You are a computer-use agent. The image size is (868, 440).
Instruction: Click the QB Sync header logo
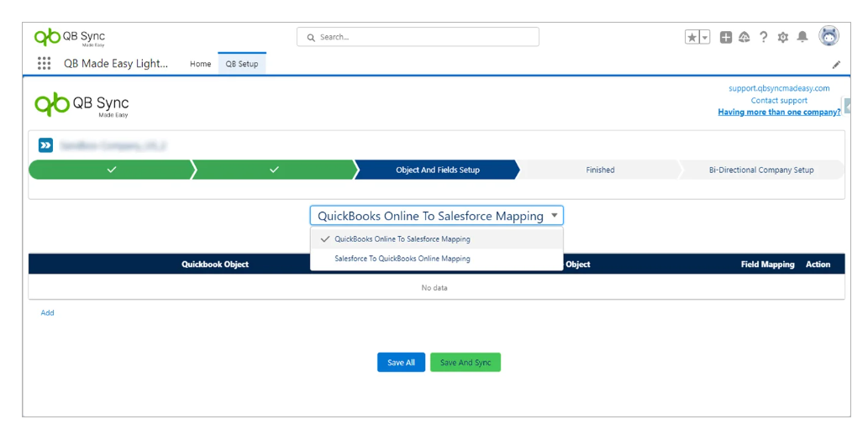click(x=70, y=38)
